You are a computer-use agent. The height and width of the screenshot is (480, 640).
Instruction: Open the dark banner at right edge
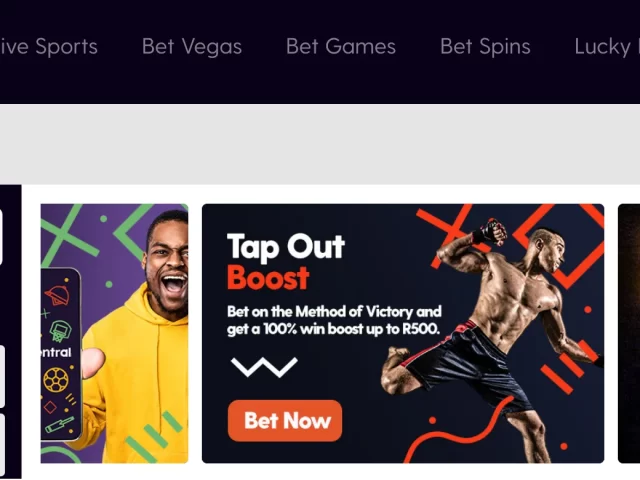click(x=629, y=333)
